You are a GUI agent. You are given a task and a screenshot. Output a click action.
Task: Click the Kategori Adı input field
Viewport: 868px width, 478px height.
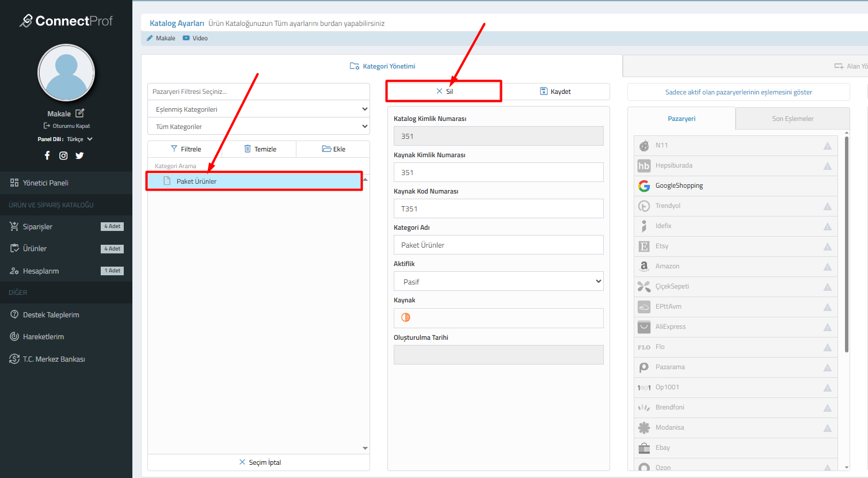pyautogui.click(x=498, y=245)
